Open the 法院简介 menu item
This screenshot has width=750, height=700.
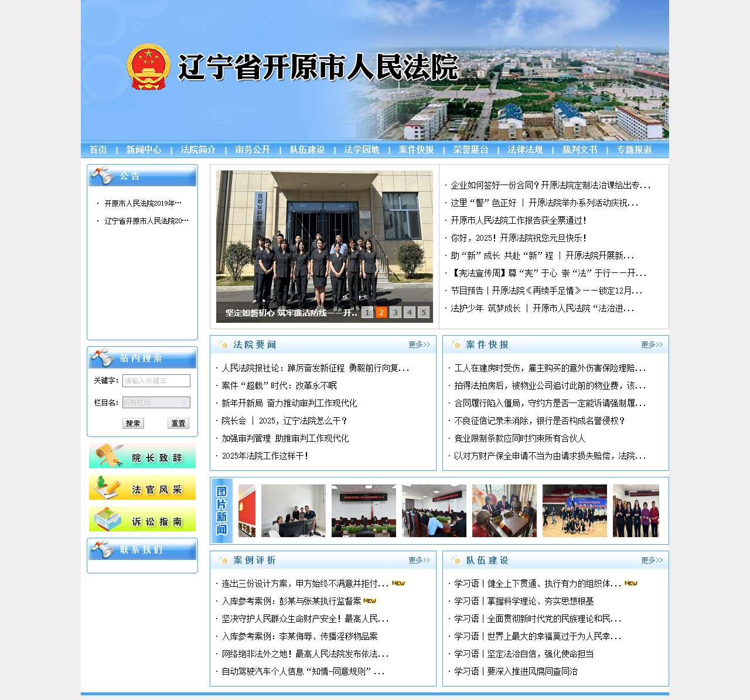198,150
